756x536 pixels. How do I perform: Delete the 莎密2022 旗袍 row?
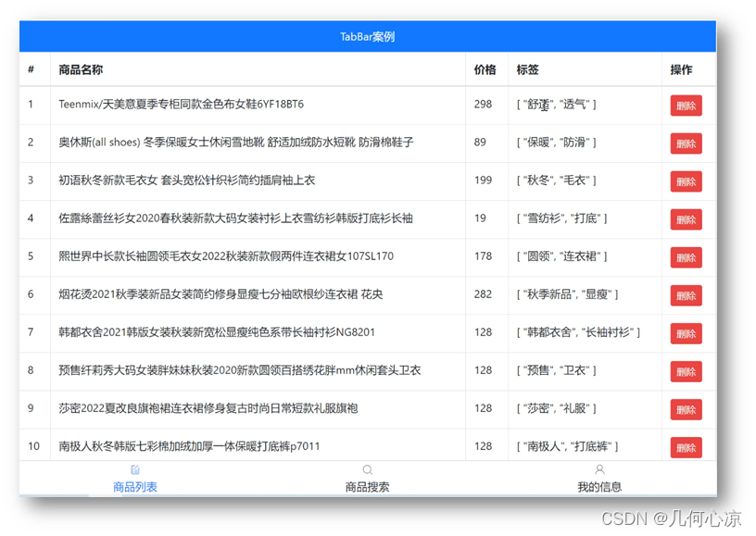pyautogui.click(x=686, y=410)
